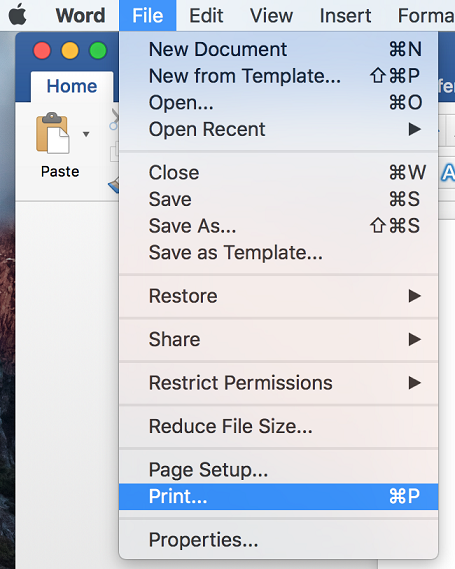Open the Paste options dropdown arrow
455x569 pixels.
tap(86, 134)
